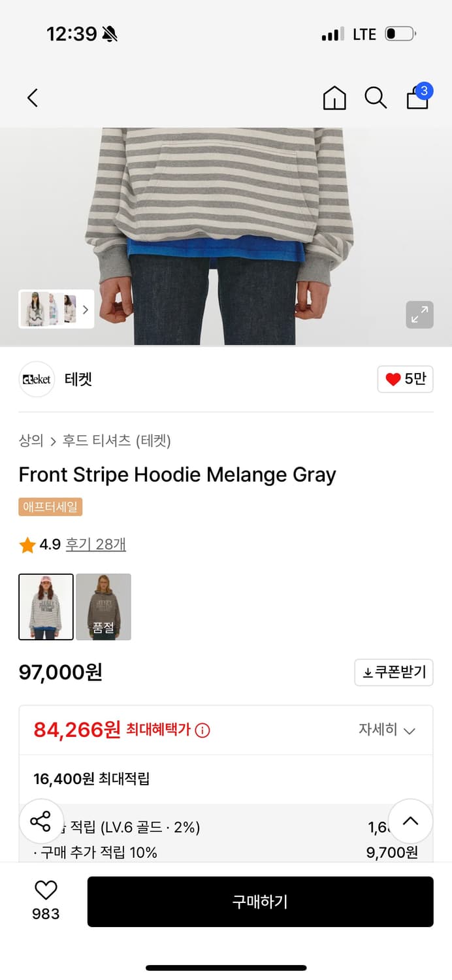The height and width of the screenshot is (980, 452).
Task: Open the shopping bag cart
Action: (x=418, y=97)
